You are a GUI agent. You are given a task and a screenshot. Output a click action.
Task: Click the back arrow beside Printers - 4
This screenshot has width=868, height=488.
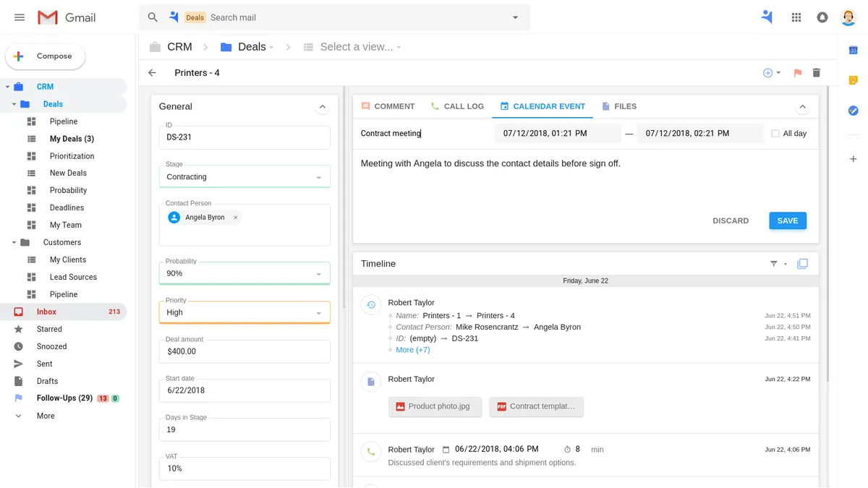[x=152, y=73]
